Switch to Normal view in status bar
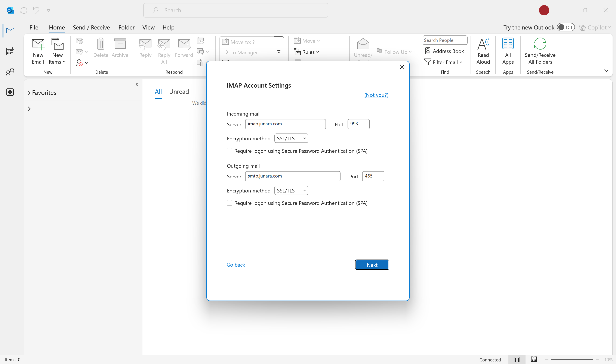 [517, 360]
